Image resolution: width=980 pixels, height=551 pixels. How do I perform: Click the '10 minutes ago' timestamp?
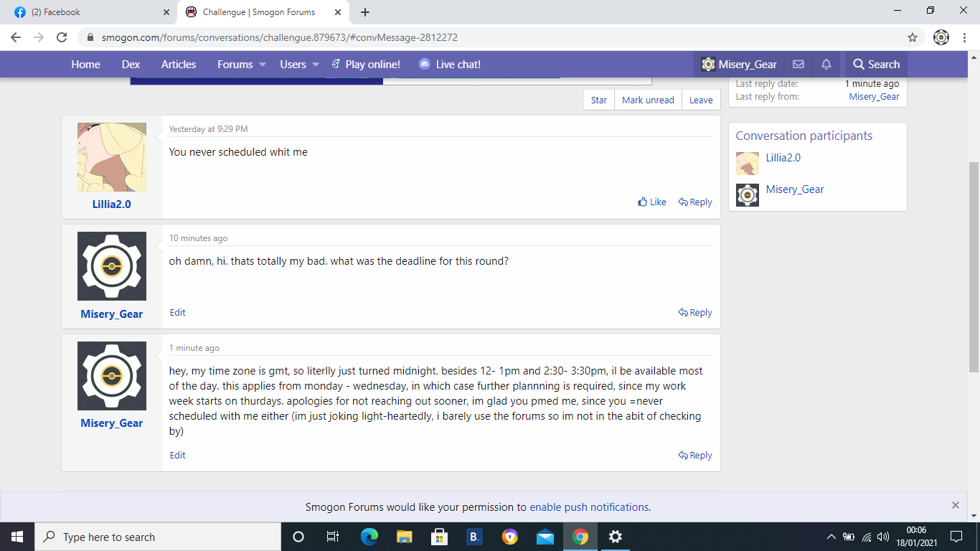click(198, 238)
